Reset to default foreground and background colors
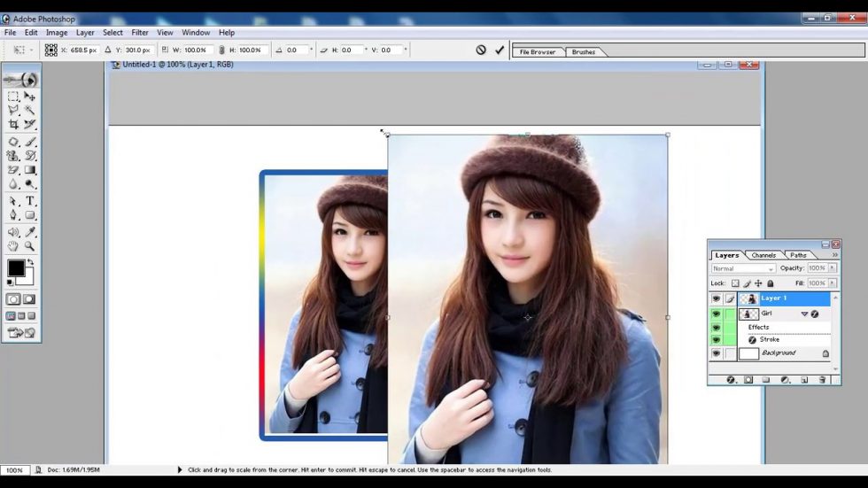The width and height of the screenshot is (868, 488). (x=10, y=283)
